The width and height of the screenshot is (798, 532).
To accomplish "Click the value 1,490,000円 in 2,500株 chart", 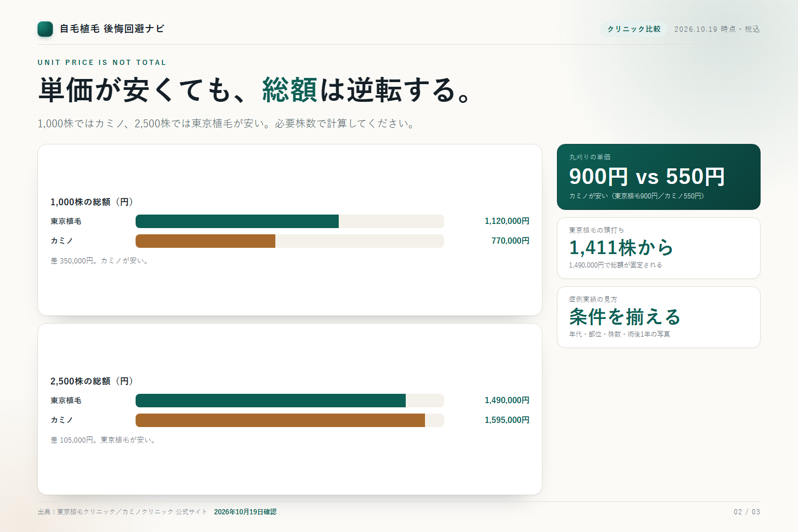I will [x=507, y=401].
